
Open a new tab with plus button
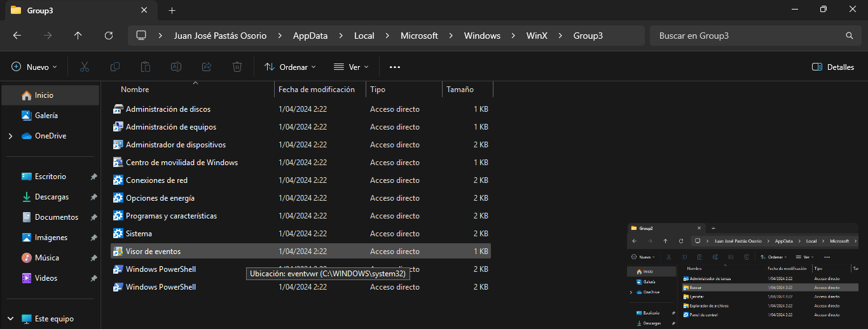172,10
